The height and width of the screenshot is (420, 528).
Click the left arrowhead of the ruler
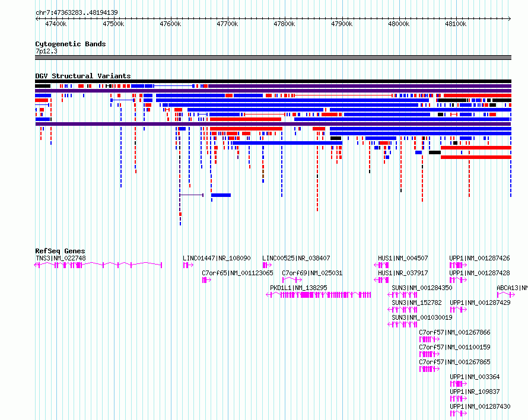[37, 18]
